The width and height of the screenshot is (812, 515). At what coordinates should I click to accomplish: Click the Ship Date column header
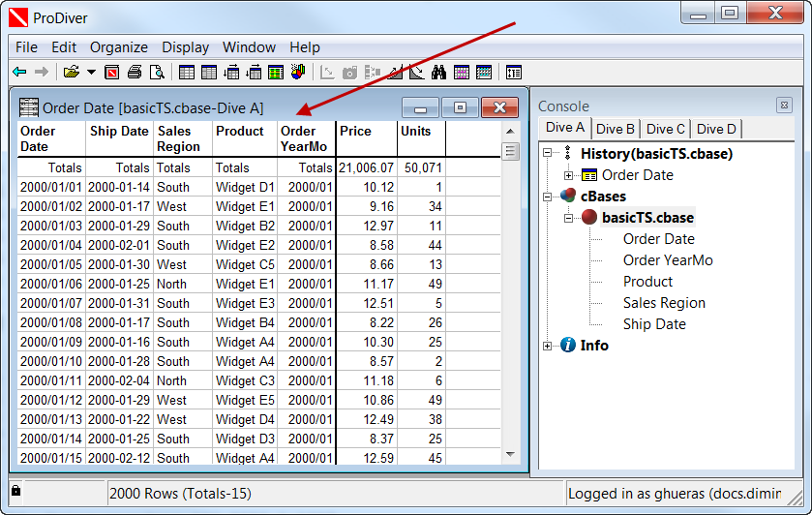pos(119,132)
